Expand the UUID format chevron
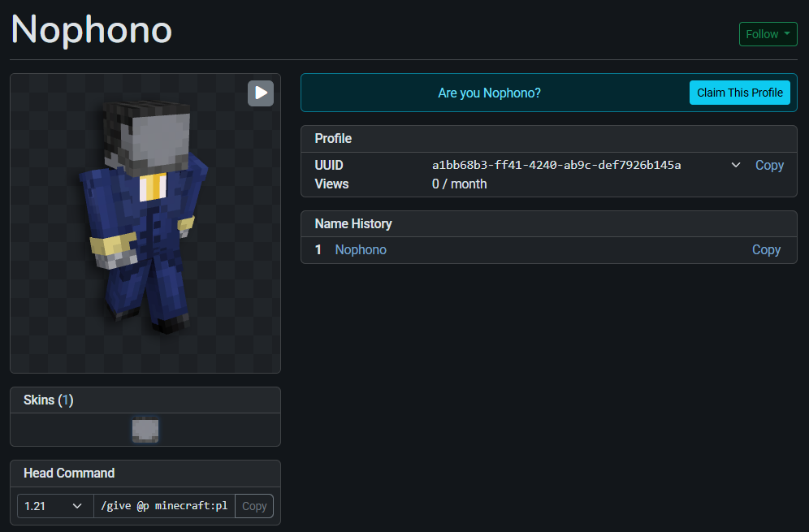The image size is (809, 532). click(736, 165)
